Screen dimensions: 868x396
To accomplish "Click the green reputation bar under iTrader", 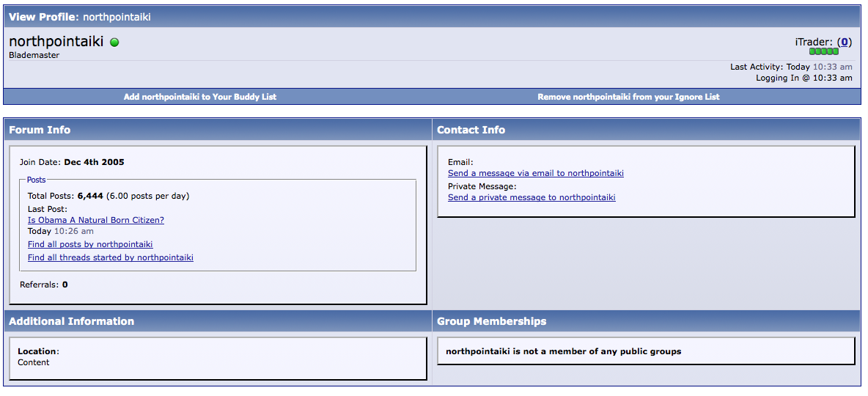I will (824, 51).
